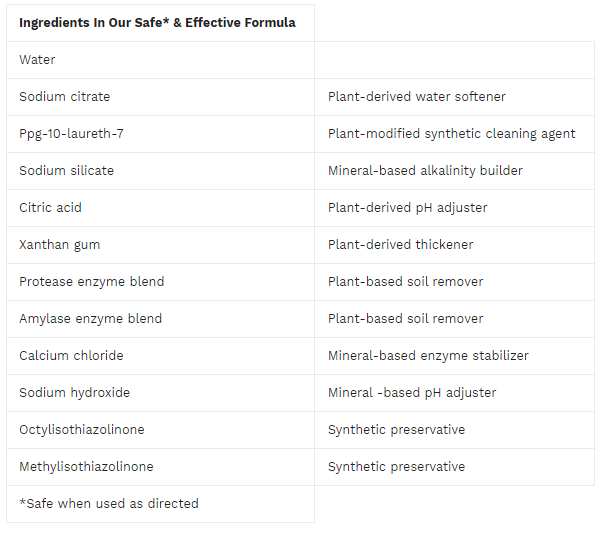Click the 'Citric acid' ingredient cell
The height and width of the screenshot is (534, 606).
click(x=51, y=208)
